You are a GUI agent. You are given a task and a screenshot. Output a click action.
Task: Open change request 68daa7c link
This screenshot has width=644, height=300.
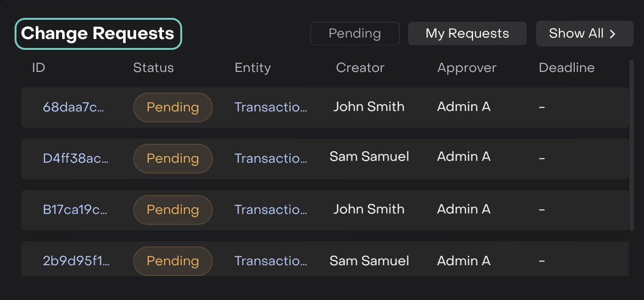tap(73, 107)
